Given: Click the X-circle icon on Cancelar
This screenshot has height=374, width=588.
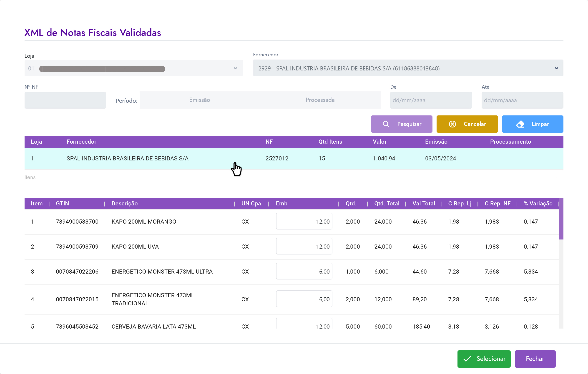Looking at the screenshot, I should click(x=452, y=124).
